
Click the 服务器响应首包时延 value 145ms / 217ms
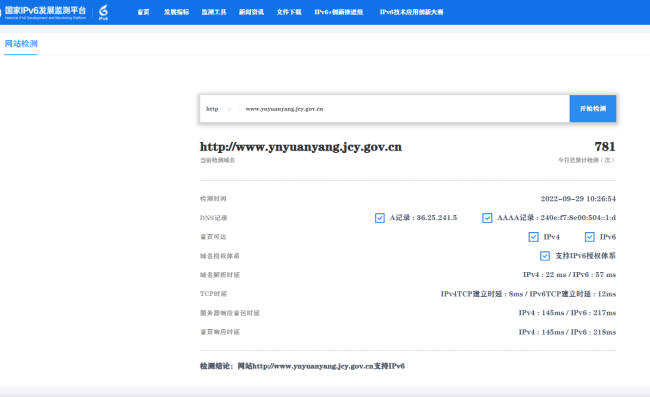click(567, 313)
